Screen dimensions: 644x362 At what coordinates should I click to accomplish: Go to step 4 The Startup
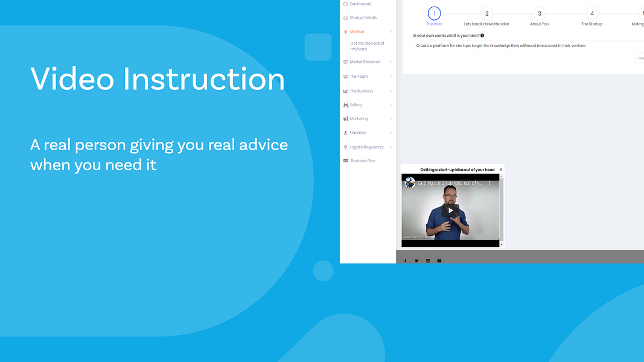point(592,13)
